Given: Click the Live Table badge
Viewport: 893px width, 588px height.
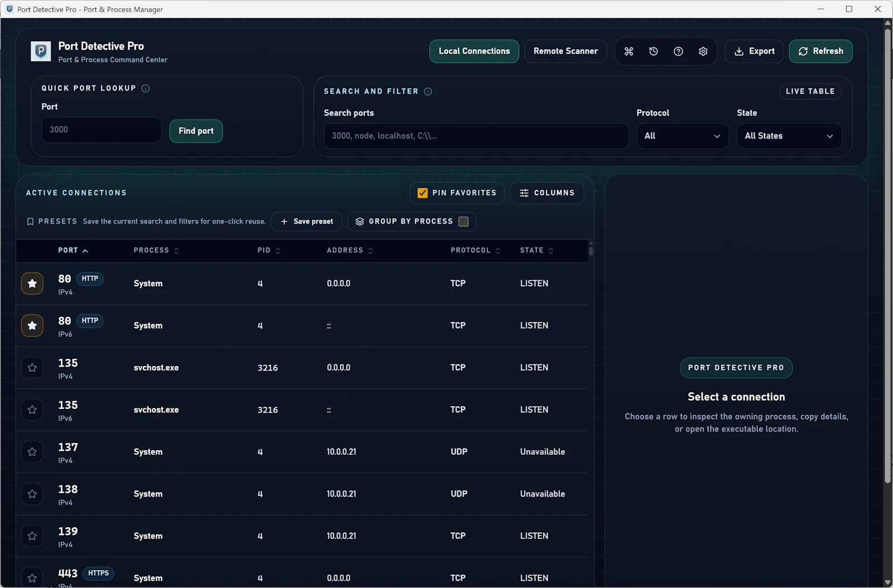Looking at the screenshot, I should (x=810, y=91).
